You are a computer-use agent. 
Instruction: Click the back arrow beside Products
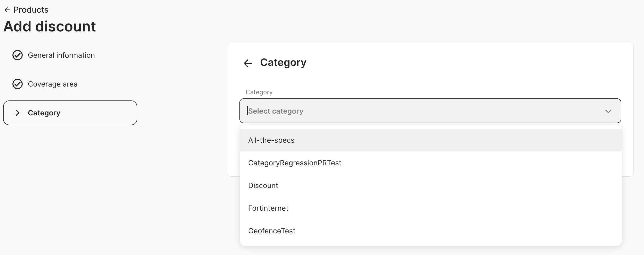[x=7, y=10]
